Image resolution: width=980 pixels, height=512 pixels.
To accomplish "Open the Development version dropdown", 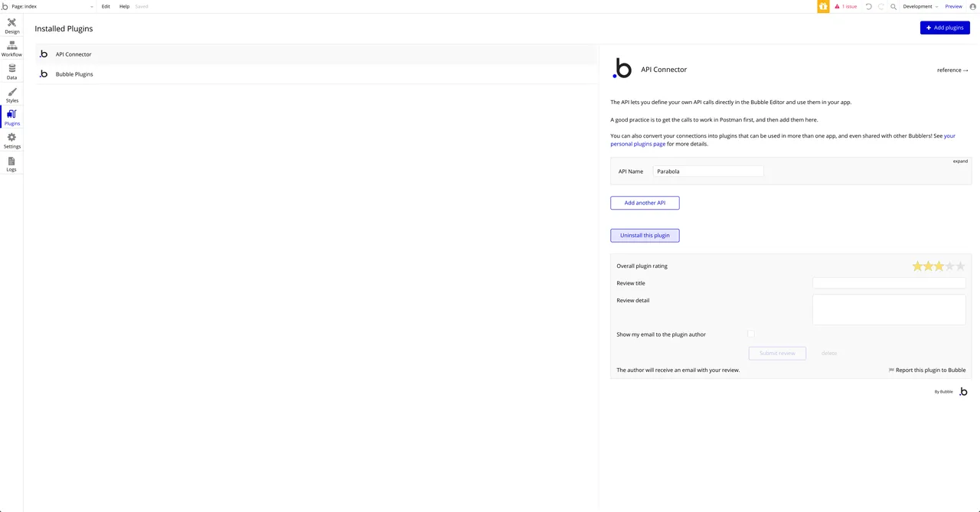I will (x=920, y=6).
